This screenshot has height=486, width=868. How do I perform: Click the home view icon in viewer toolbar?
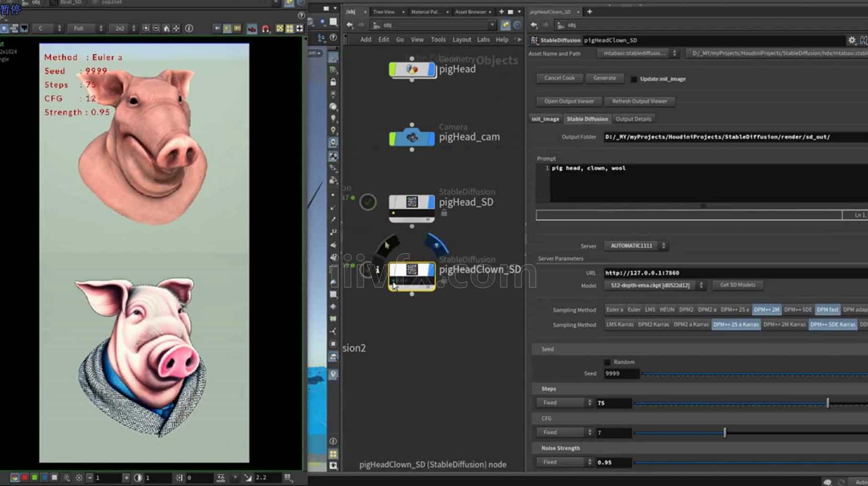point(166,29)
